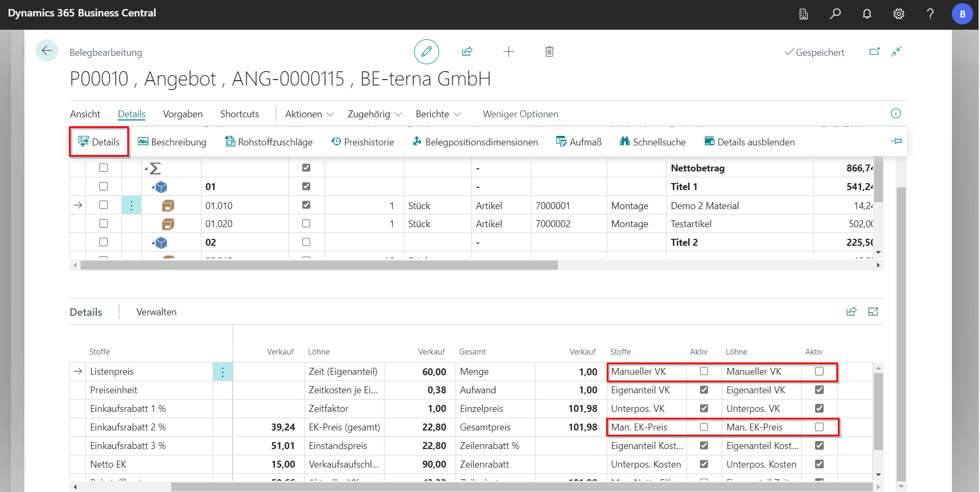Screen dimensions: 980x492
Task: Click the horizontal scrollbar of line grid
Action: (x=319, y=265)
